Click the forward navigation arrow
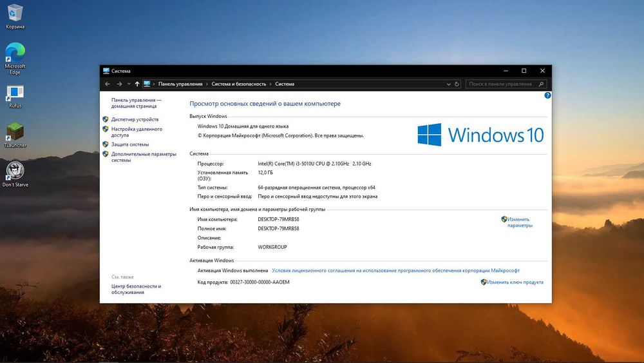644x363 pixels. [119, 84]
